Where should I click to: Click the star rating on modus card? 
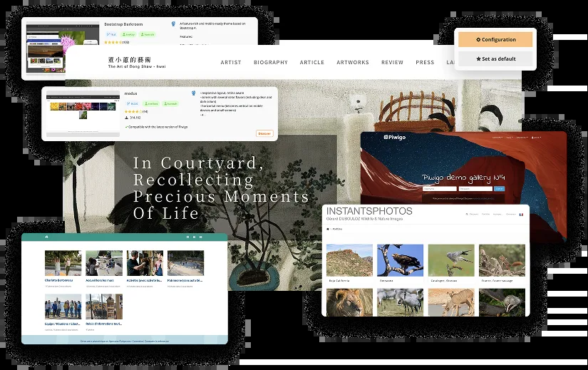pyautogui.click(x=133, y=111)
